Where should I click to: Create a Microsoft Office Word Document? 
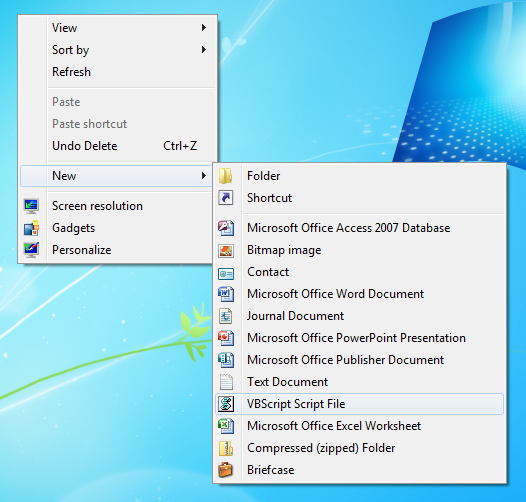click(360, 294)
